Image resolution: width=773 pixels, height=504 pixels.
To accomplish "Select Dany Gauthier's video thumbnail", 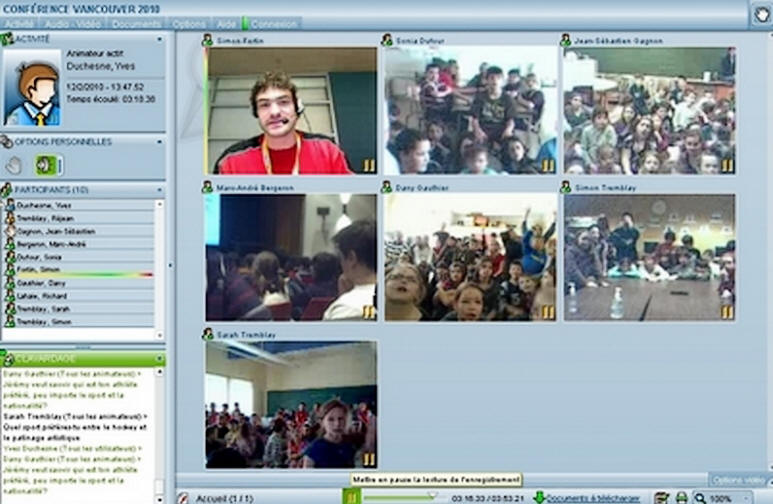I will coord(470,257).
